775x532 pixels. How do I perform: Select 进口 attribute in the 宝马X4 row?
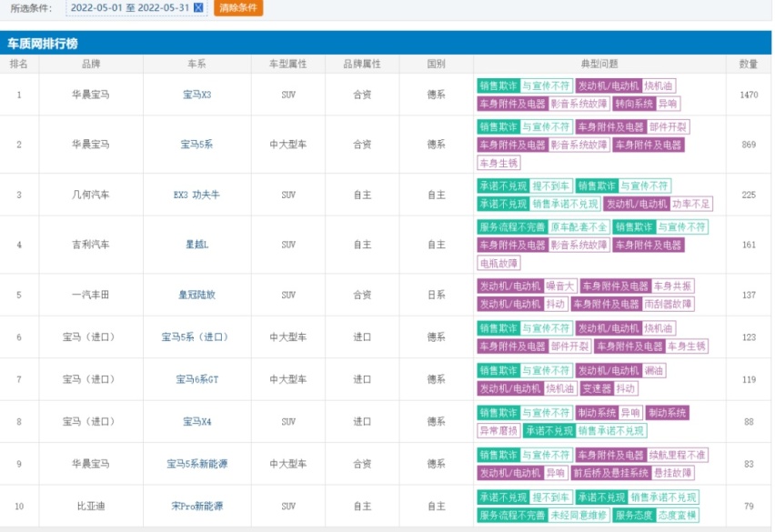point(362,421)
